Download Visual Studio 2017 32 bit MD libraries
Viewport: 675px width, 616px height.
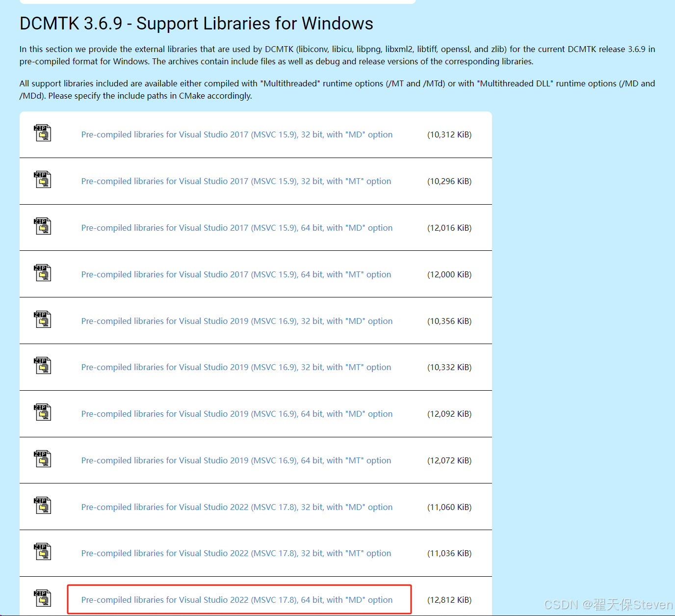(x=237, y=134)
